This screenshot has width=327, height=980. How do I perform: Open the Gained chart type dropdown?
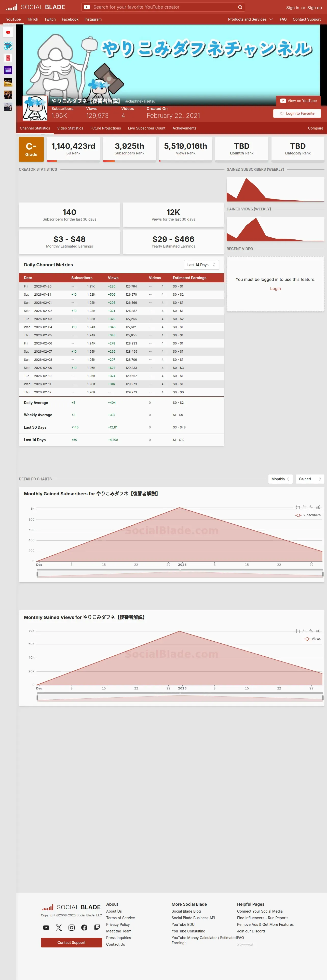tap(310, 479)
